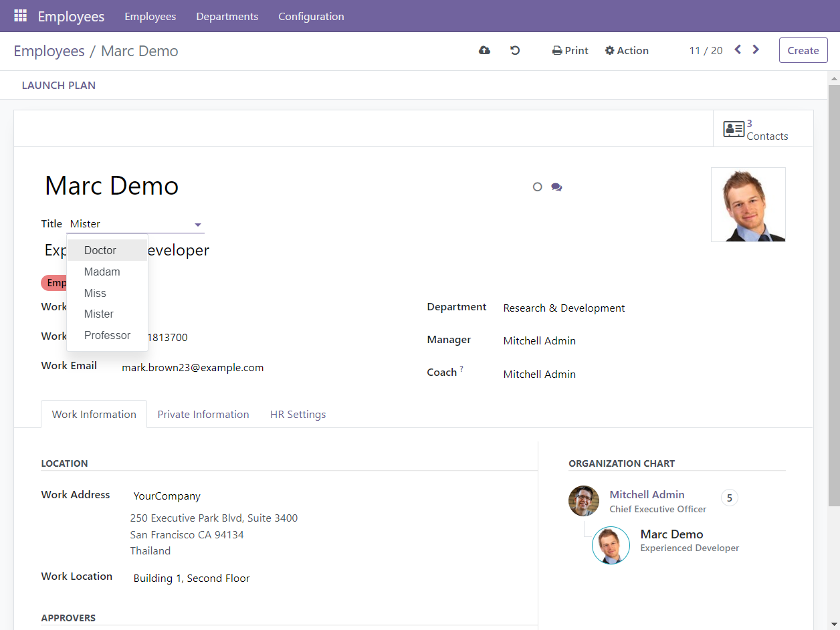Collapse the Title dropdown arrow
840x630 pixels.
[197, 225]
